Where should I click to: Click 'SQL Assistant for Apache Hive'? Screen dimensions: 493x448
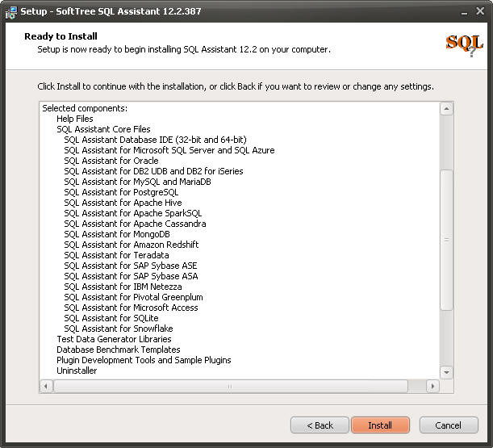coord(123,203)
